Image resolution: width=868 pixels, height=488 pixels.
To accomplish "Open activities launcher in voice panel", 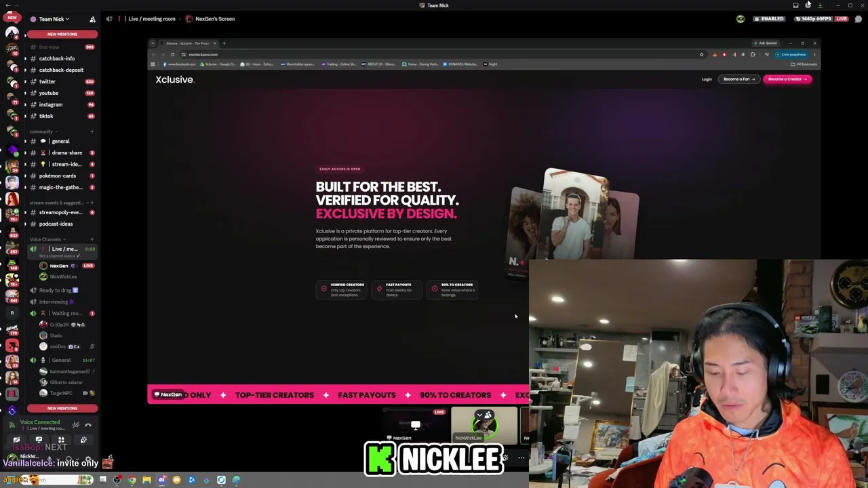I will [x=61, y=441].
